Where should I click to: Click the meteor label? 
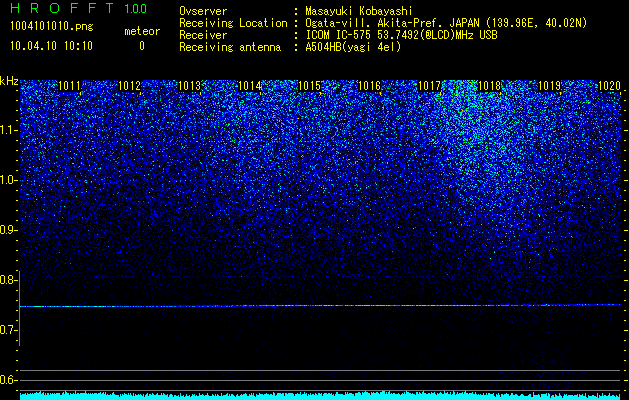click(x=142, y=31)
